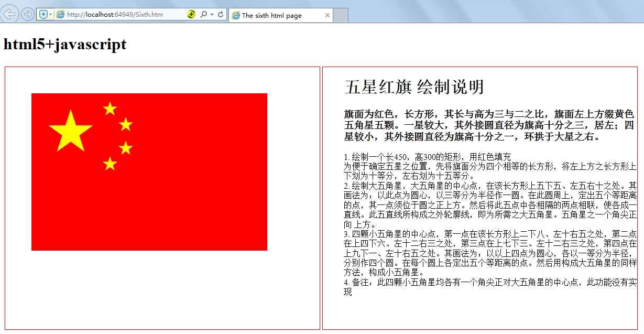Click the IE page icon in address bar
The height and width of the screenshot is (334, 644).
(60, 15)
